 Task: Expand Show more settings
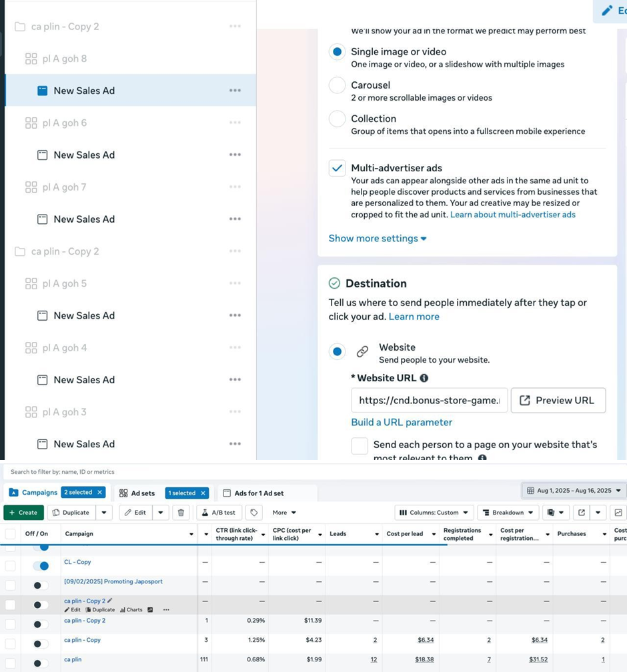pyautogui.click(x=378, y=239)
